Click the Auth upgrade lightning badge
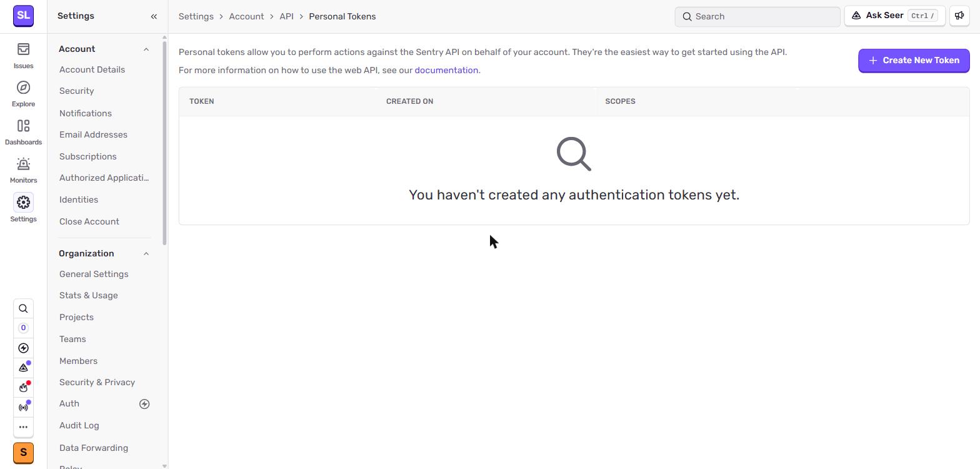Viewport: 980px width, 469px height. [x=144, y=404]
